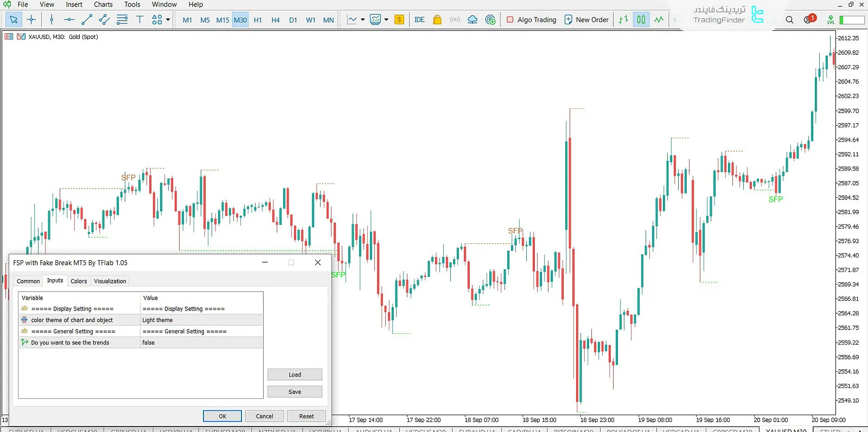Expand the indicators template dropdown arrow
The width and height of the screenshot is (868, 432).
tap(386, 20)
